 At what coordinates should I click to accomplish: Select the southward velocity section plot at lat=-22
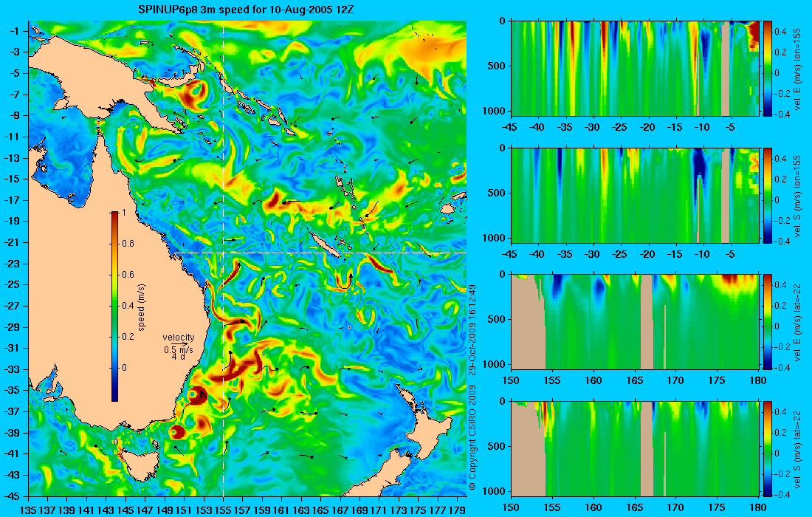pos(635,448)
